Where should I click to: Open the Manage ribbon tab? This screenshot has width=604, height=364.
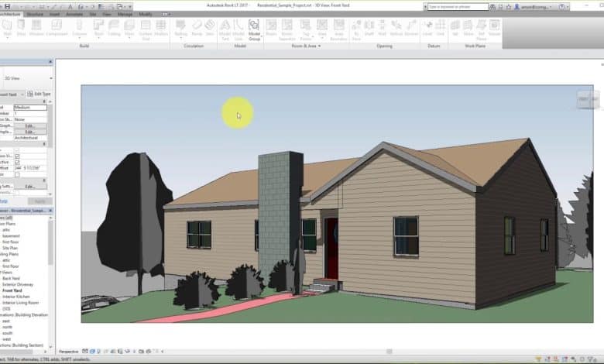[125, 14]
